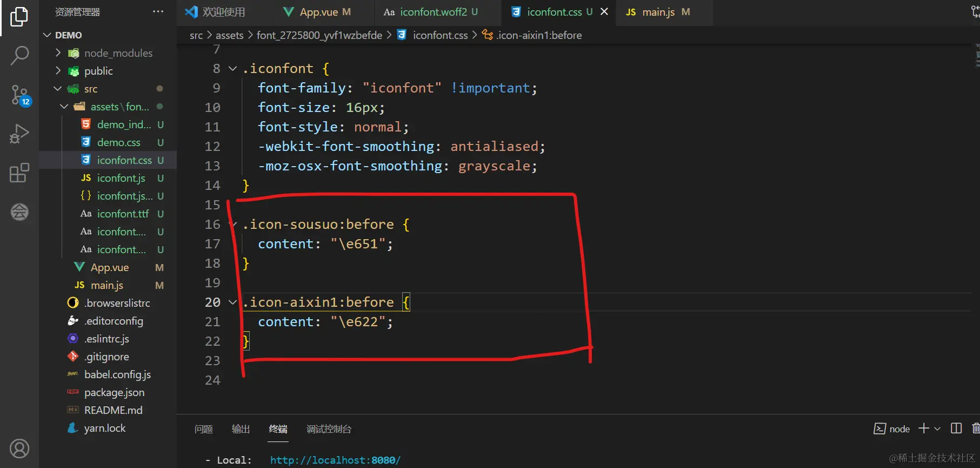Image resolution: width=980 pixels, height=468 pixels.
Task: Open iconfont.ttf font file
Action: pyautogui.click(x=122, y=214)
